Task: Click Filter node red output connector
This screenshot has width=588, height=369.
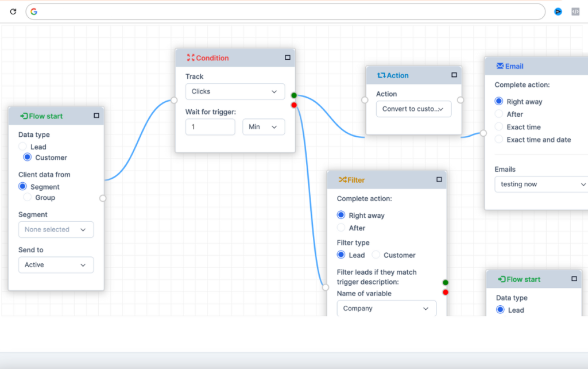Action: coord(446,293)
